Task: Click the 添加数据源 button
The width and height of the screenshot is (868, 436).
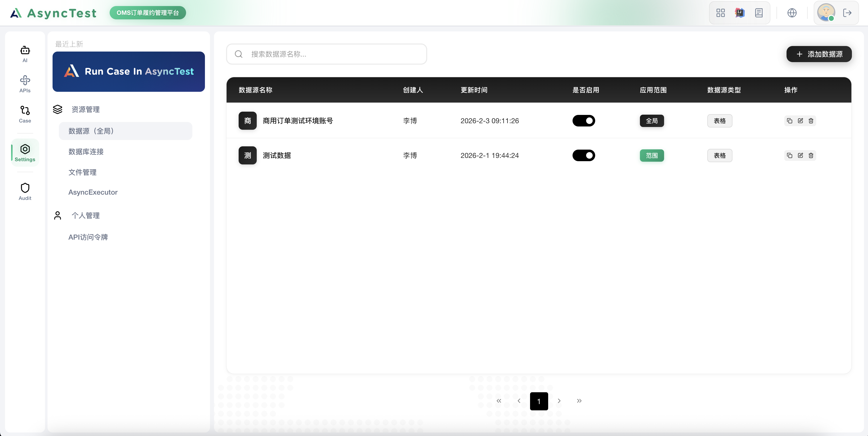Action: click(819, 54)
